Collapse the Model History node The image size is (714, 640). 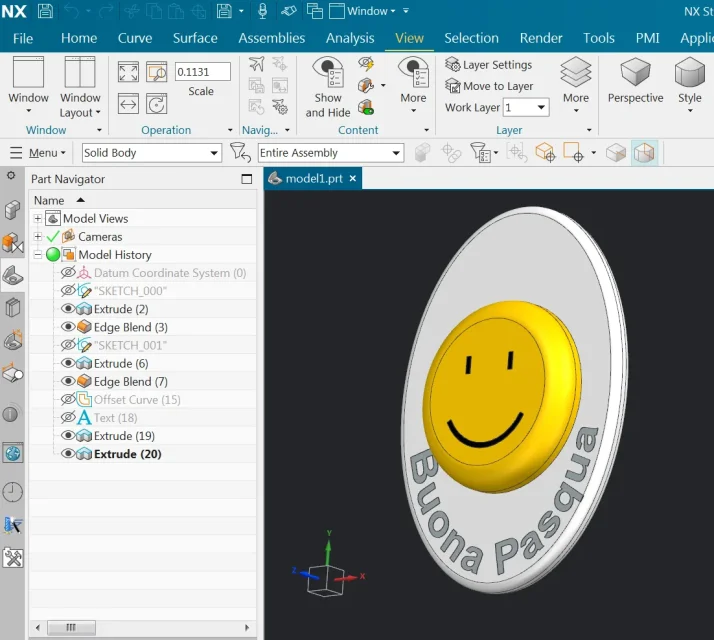pos(38,255)
